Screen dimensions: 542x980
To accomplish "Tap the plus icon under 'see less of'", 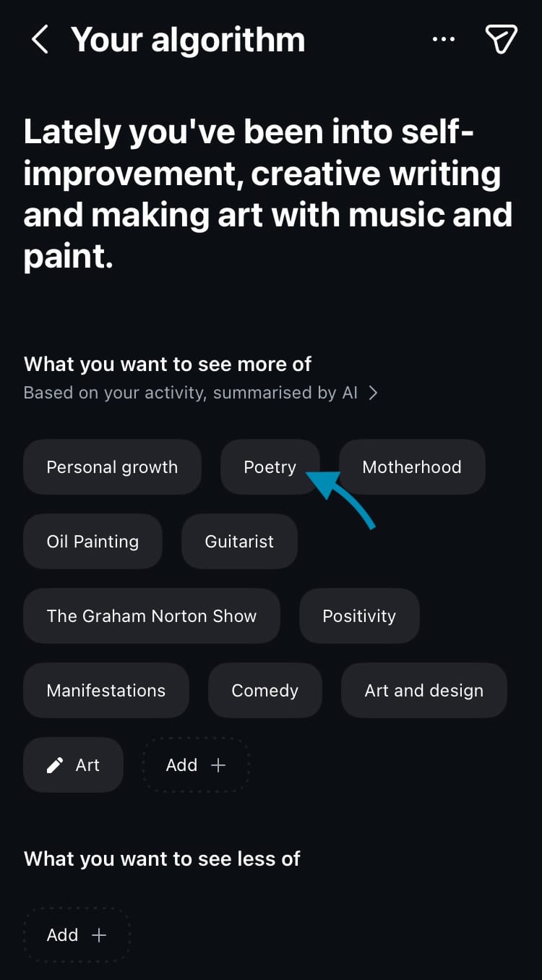I will [x=98, y=935].
